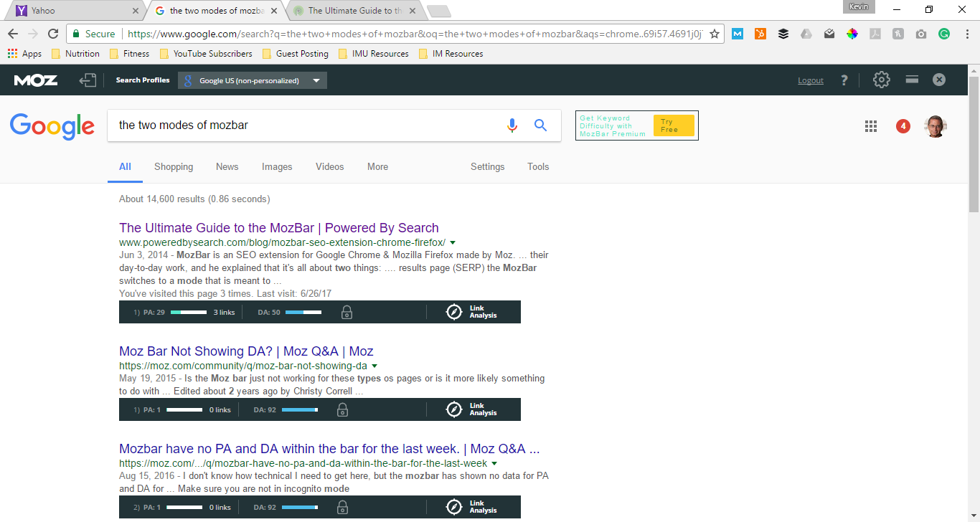This screenshot has height=522, width=980.
Task: Open MozBar settings gear
Action: 881,80
